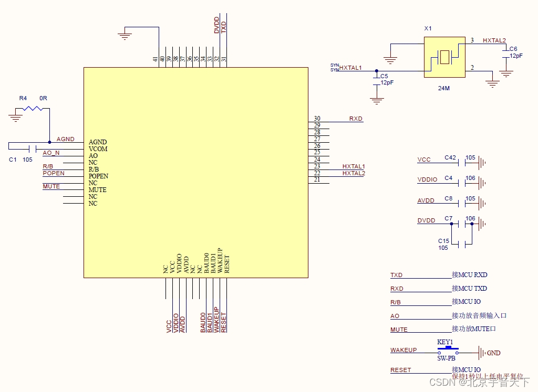
Task: Select the 12pF value beside C6
Action: [516, 56]
